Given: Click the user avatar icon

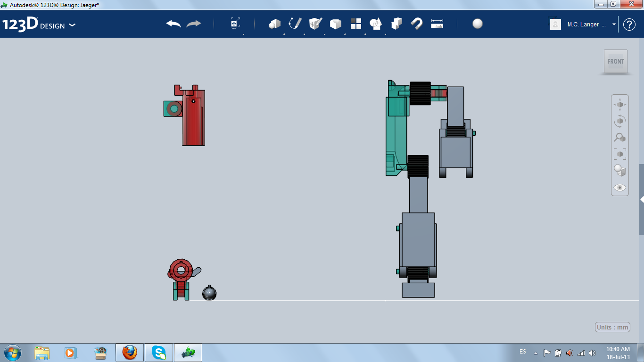Looking at the screenshot, I should click(555, 24).
